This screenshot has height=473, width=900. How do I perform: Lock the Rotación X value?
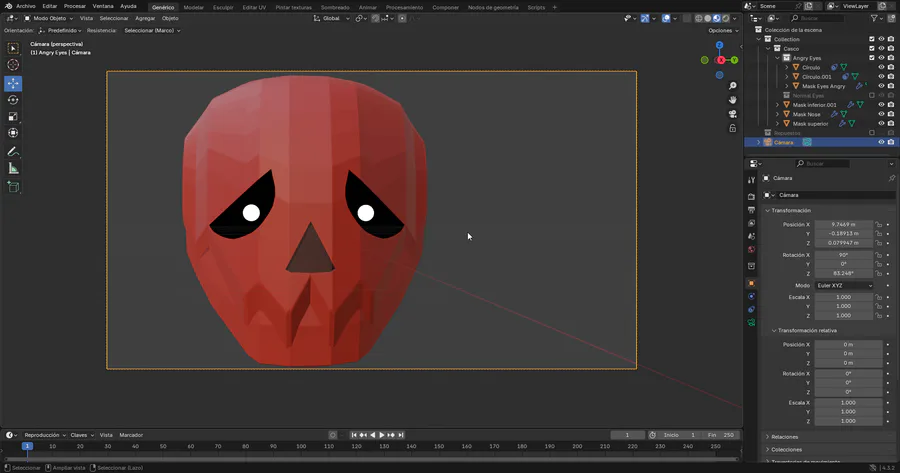(878, 255)
